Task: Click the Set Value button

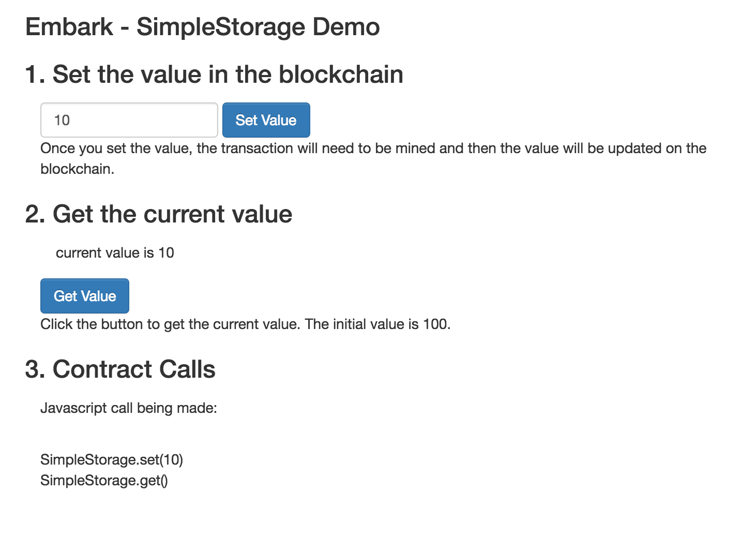Action: [x=266, y=120]
